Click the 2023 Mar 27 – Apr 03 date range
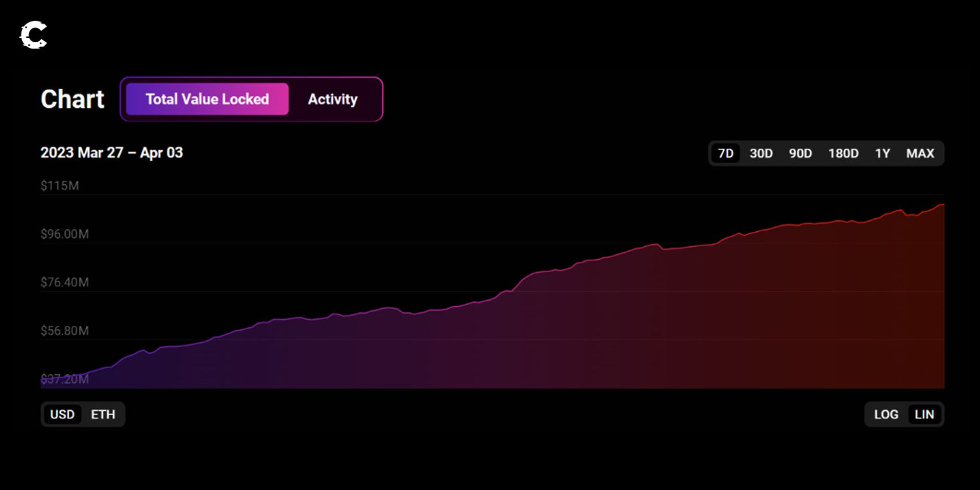 coord(111,153)
